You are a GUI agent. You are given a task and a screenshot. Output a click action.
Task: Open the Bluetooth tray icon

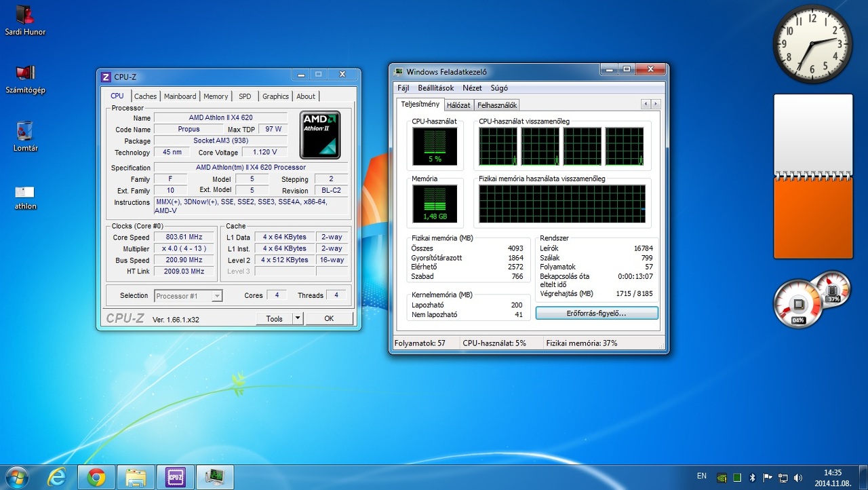pos(753,477)
